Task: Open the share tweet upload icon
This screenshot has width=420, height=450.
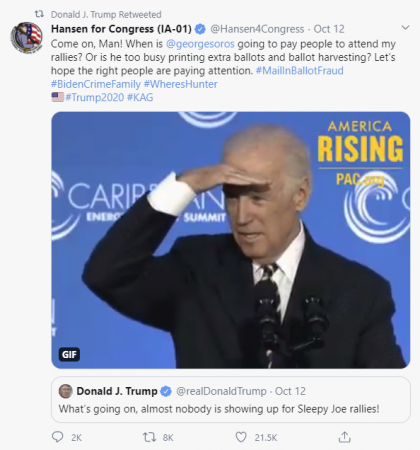Action: tap(344, 437)
